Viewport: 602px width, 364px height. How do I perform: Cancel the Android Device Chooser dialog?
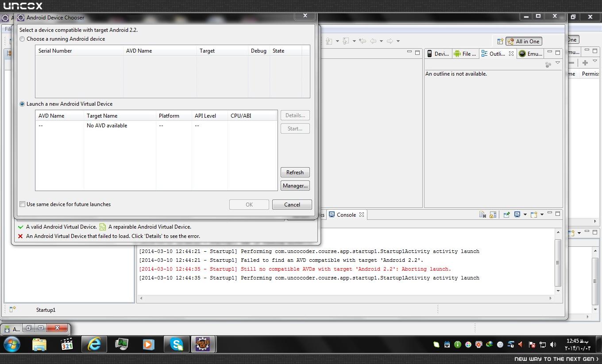[292, 205]
